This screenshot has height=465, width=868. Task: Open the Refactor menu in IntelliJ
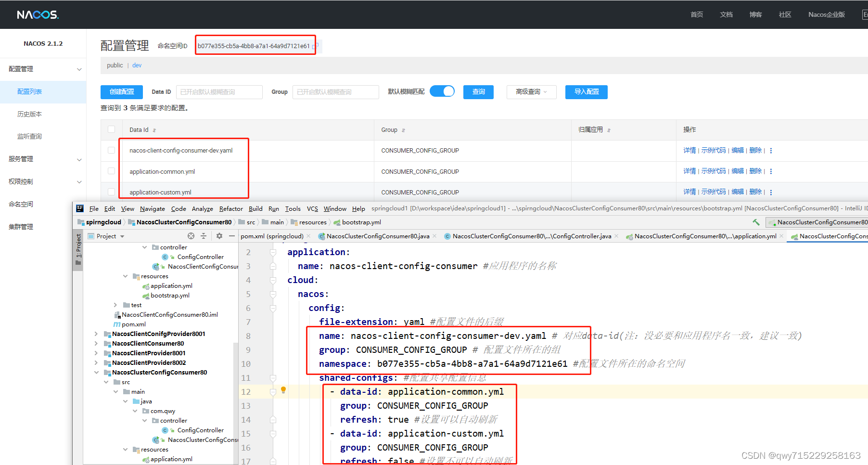[x=231, y=208]
